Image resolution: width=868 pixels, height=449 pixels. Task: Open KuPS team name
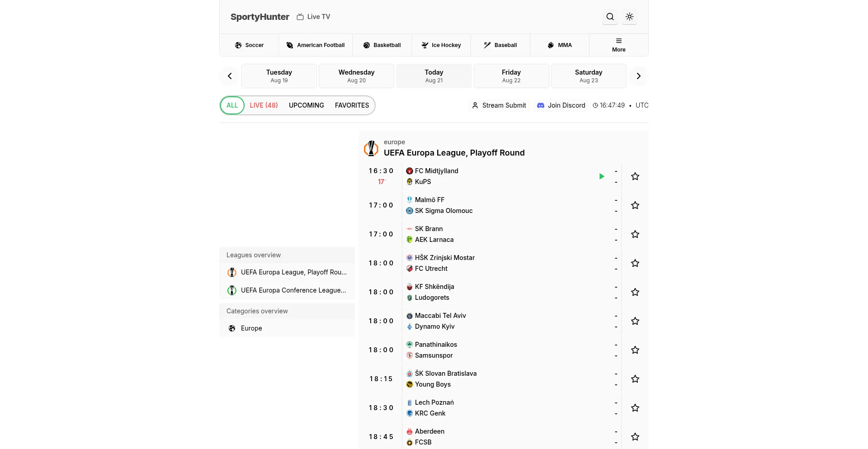pyautogui.click(x=423, y=182)
